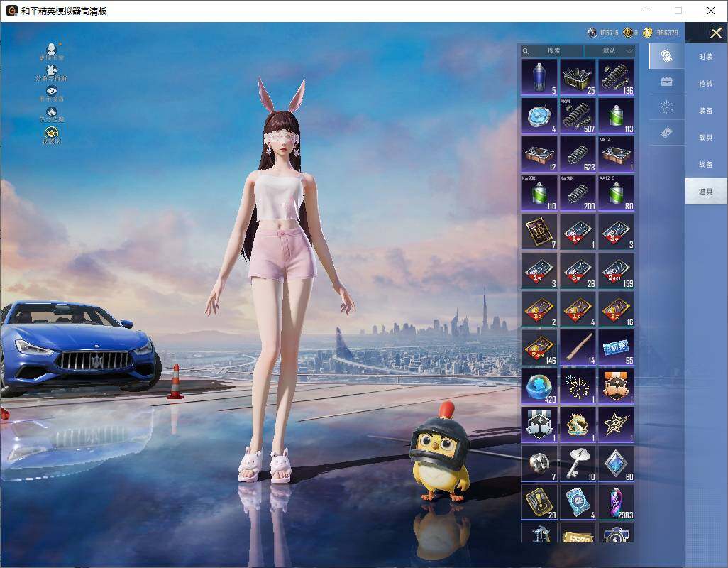This screenshot has width=728, height=568.
Task: Select the blue spray can item with count 5
Action: [539, 77]
